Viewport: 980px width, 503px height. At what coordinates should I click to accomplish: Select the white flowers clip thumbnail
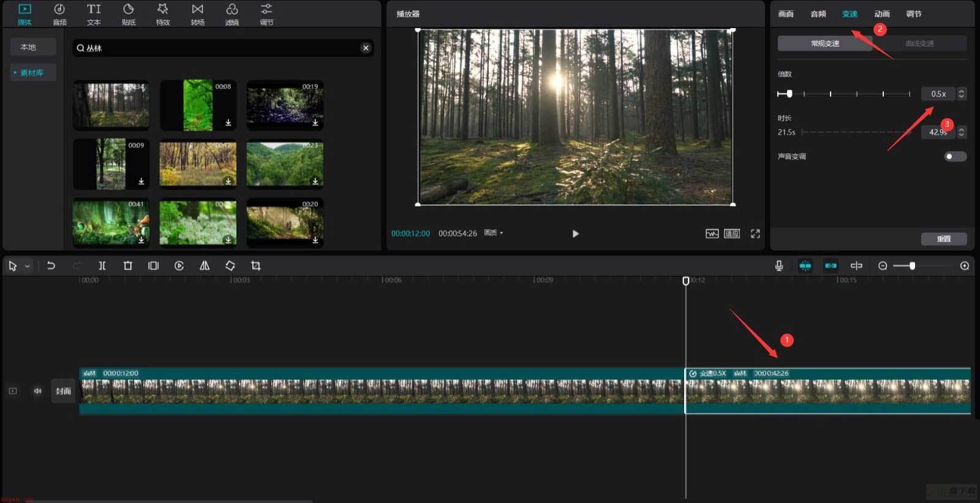pos(198,222)
